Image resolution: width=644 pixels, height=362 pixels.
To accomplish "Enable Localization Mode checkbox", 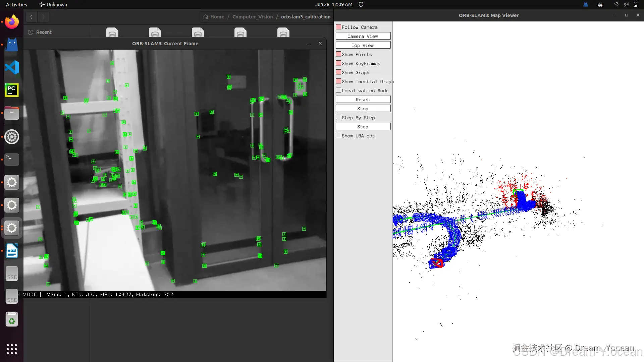I will 339,90.
